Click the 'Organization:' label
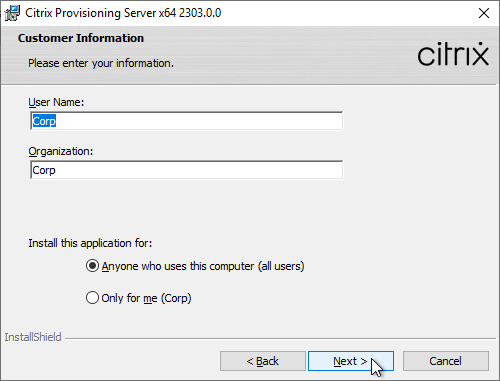 (61, 152)
